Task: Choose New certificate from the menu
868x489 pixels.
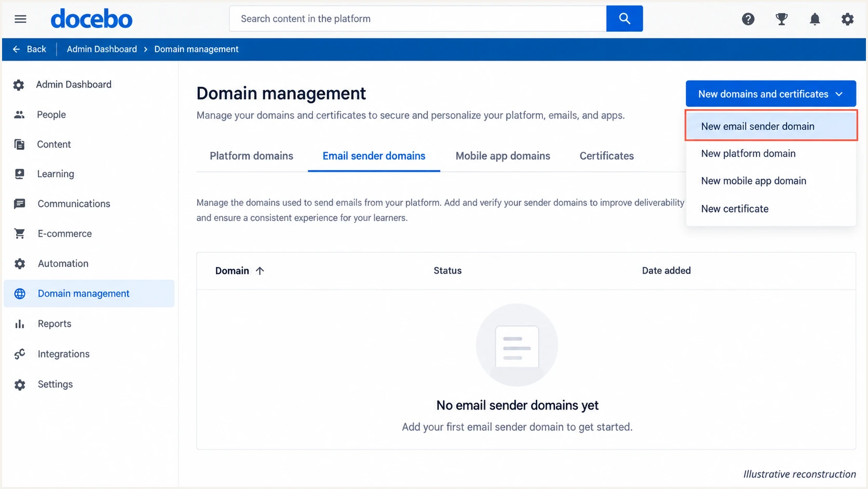Action: (x=771, y=208)
